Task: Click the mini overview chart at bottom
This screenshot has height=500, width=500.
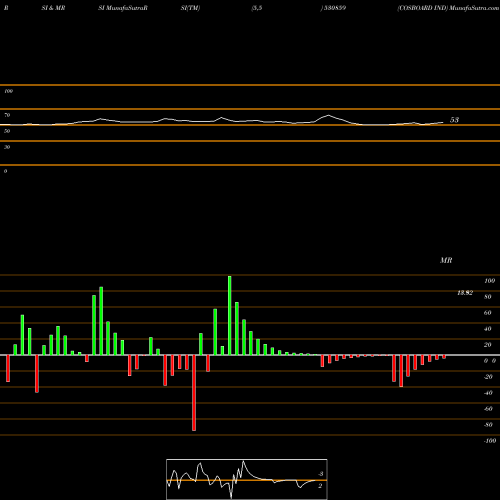Action: tap(247, 479)
